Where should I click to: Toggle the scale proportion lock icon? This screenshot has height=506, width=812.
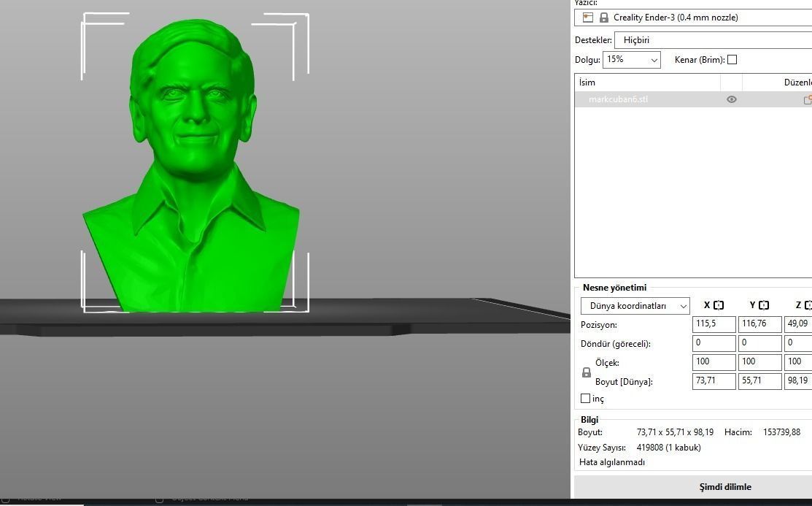587,372
